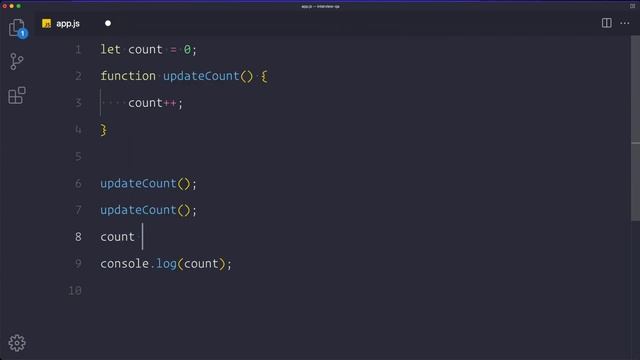Image resolution: width=640 pixels, height=360 pixels.
Task: Click 'log' method on line 9
Action: tap(167, 264)
